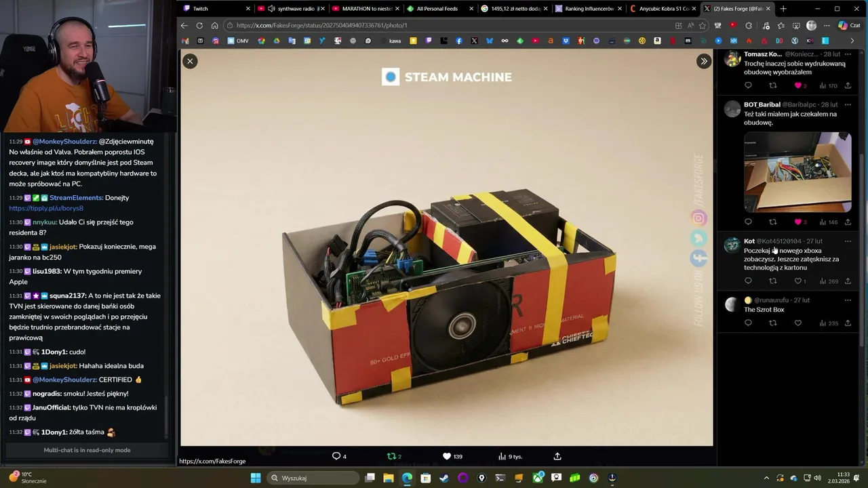Open @runaurufu handle link
The height and width of the screenshot is (488, 868).
[772, 300]
